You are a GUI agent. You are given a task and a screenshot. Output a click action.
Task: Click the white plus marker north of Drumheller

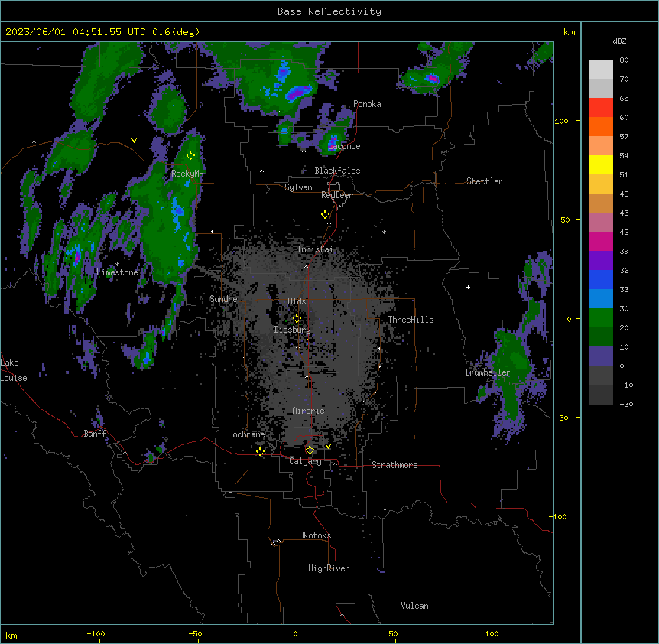[x=468, y=287]
